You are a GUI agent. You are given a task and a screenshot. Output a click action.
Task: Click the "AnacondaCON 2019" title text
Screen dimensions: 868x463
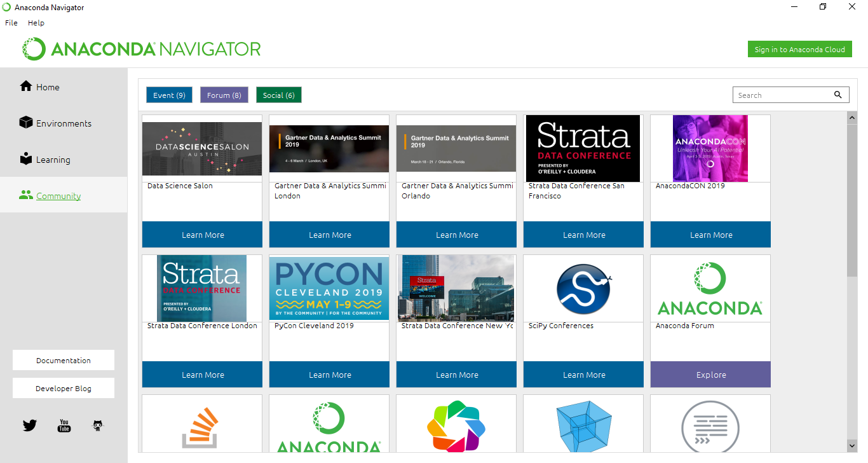tap(690, 186)
